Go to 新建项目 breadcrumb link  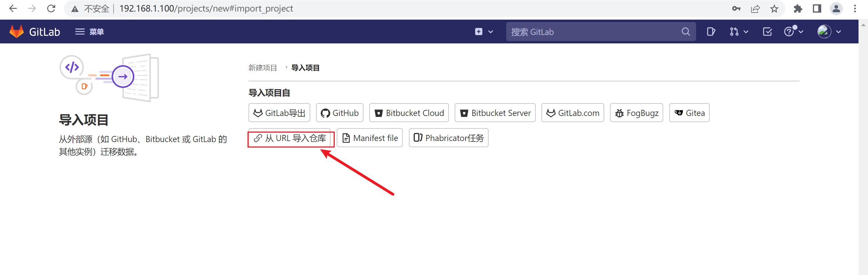(262, 68)
